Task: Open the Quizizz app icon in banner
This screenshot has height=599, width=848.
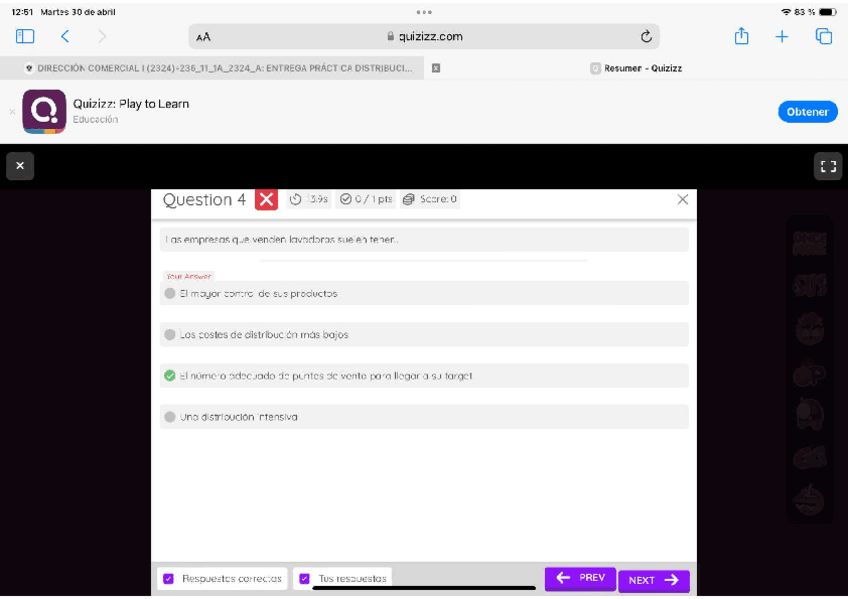Action: coord(44,111)
